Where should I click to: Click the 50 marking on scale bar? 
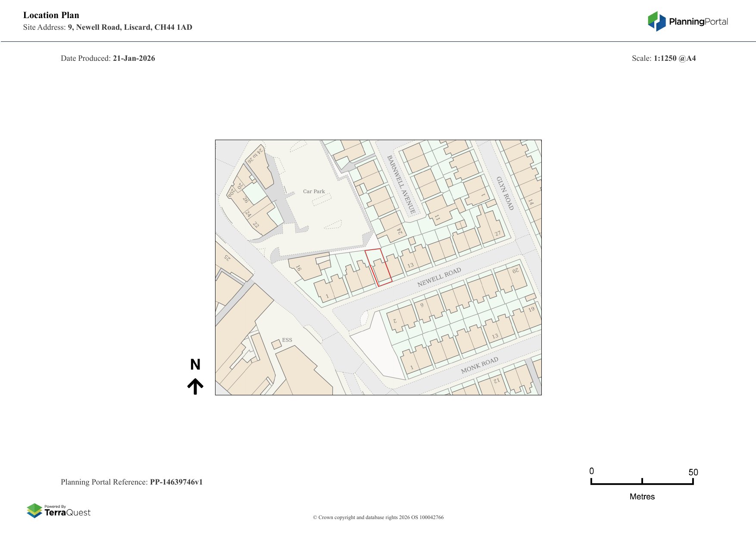[693, 472]
